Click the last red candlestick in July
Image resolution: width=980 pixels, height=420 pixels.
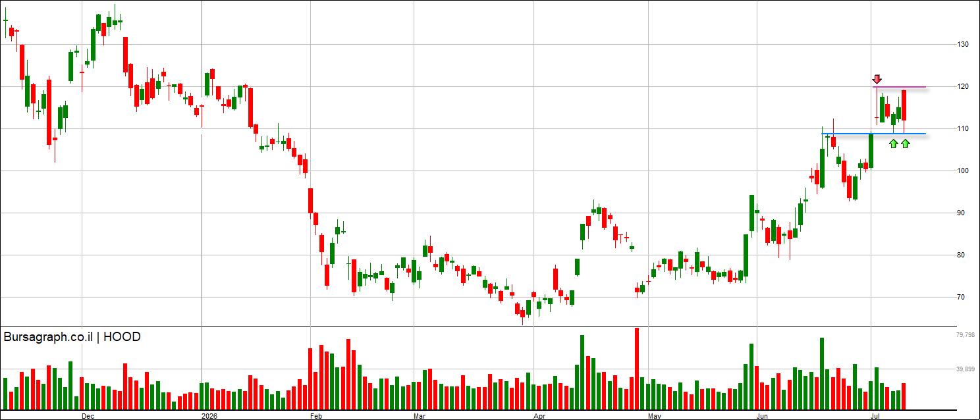pyautogui.click(x=904, y=112)
